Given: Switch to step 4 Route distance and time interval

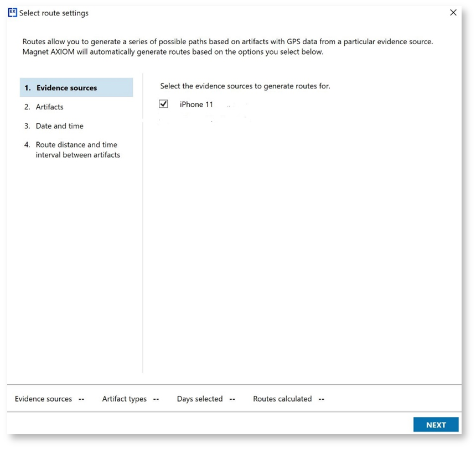Looking at the screenshot, I should tap(77, 150).
